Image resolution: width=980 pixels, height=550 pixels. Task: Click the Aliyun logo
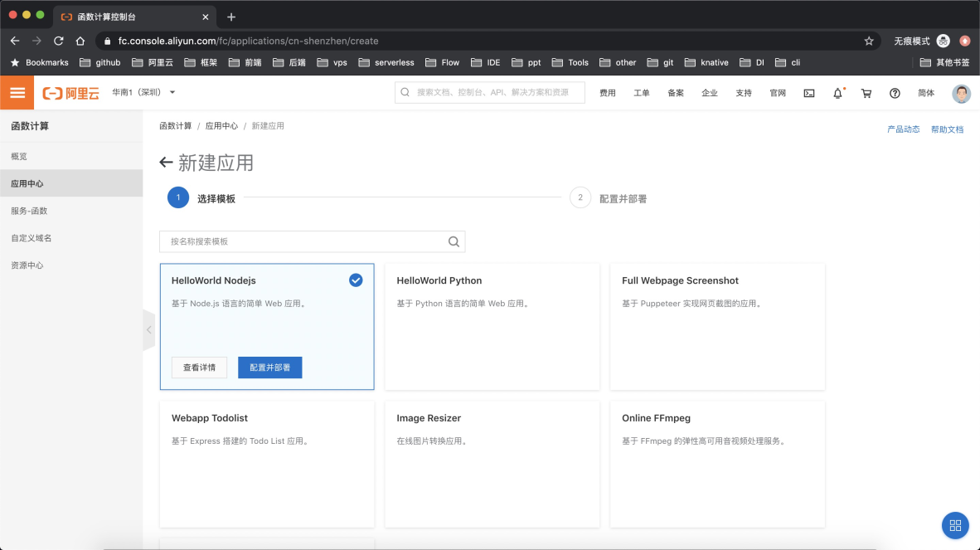(70, 93)
